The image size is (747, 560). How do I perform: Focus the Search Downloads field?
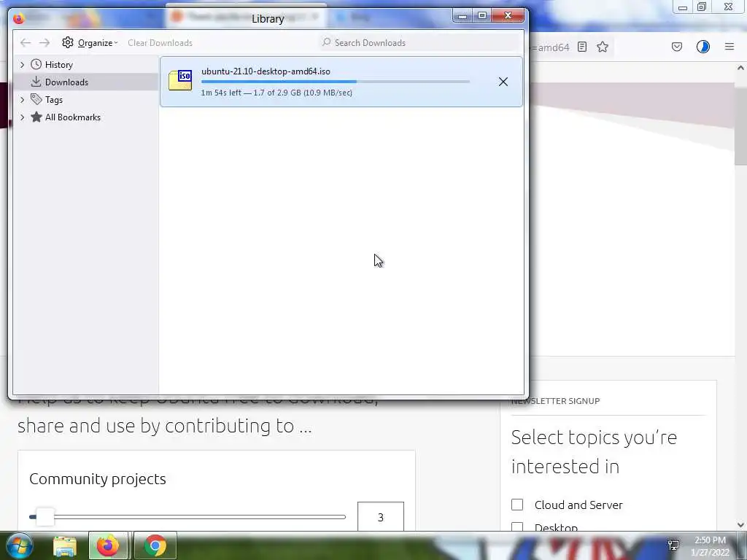[419, 43]
